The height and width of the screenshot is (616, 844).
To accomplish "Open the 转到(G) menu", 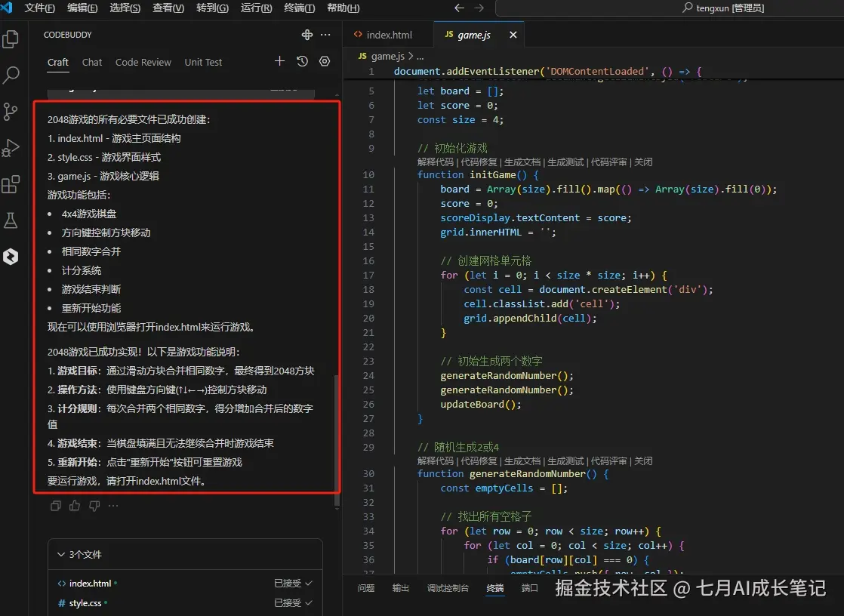I will coord(212,8).
